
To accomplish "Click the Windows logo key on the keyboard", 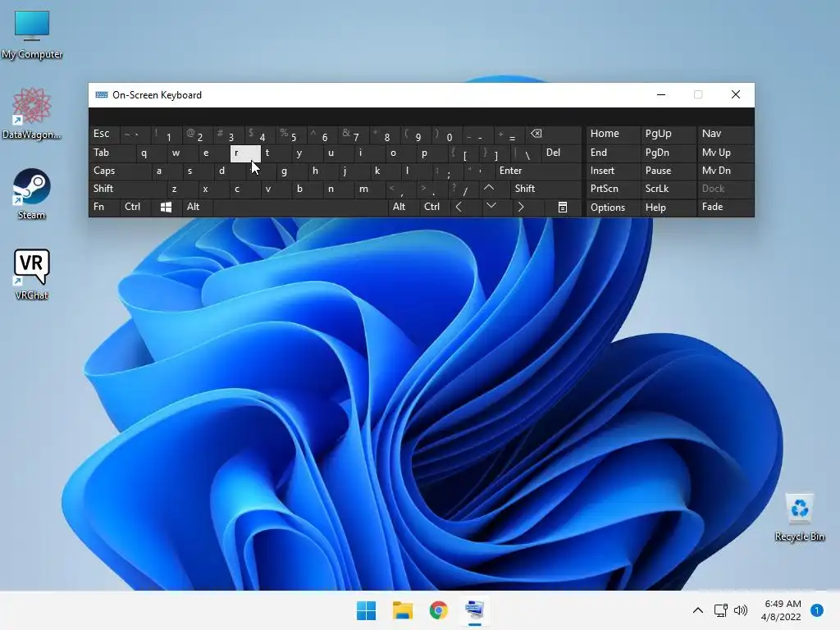I will pos(166,208).
